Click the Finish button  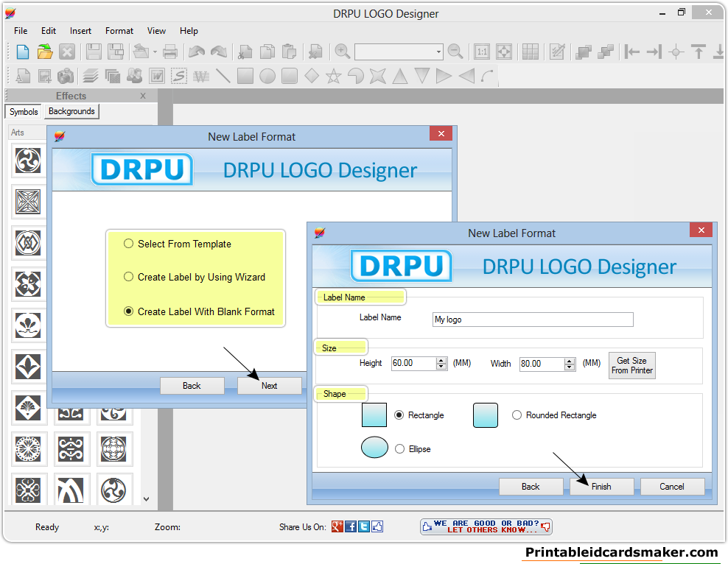[601, 487]
